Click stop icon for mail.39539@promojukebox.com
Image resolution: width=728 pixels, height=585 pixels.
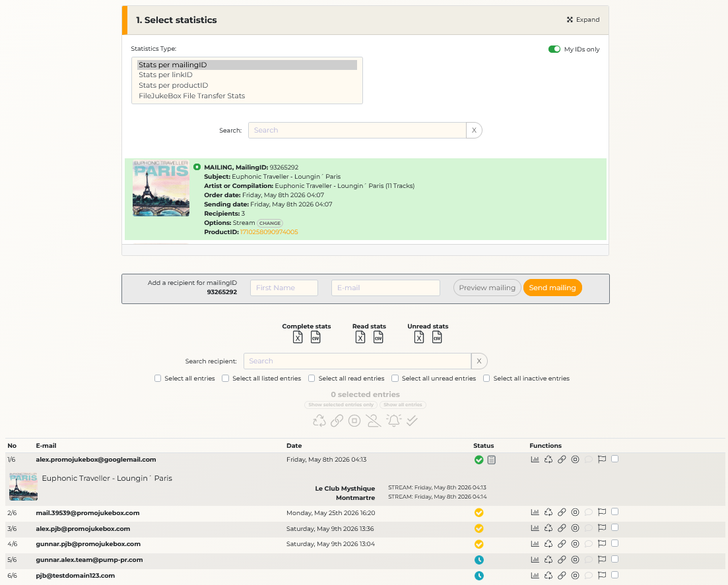576,512
